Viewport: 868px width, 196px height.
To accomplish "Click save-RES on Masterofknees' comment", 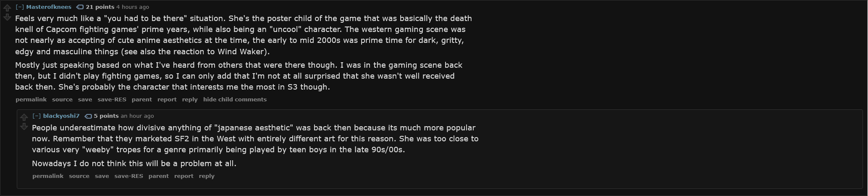I will pos(112,99).
